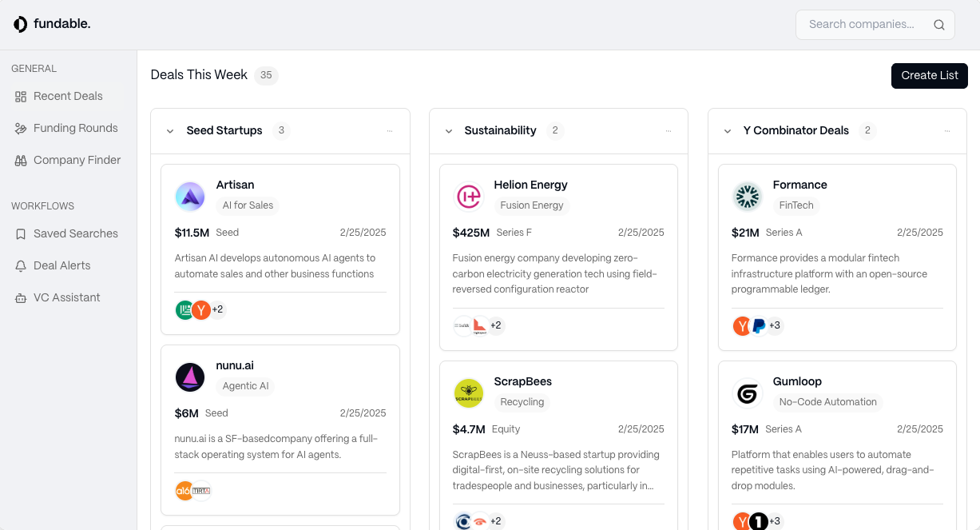The width and height of the screenshot is (980, 530).
Task: Click the nunu.ai logo icon
Action: pos(190,377)
